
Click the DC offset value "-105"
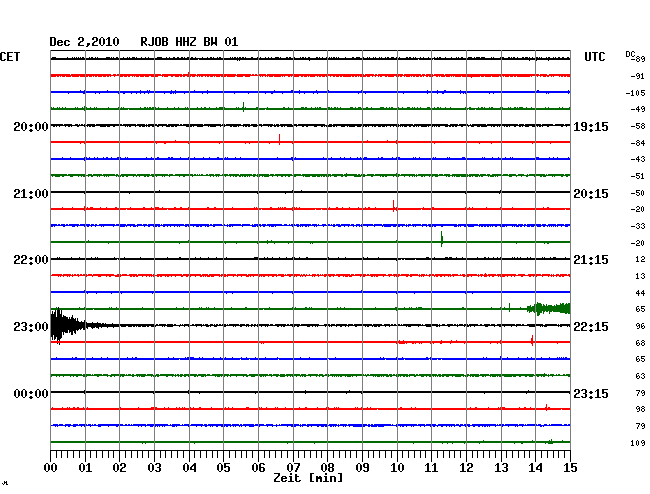pos(635,93)
